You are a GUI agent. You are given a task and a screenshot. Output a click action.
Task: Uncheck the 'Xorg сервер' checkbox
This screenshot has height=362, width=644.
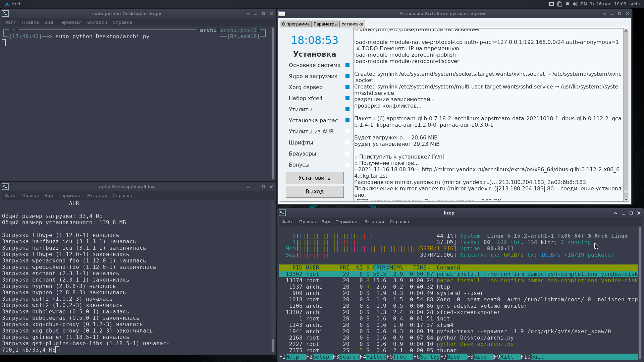point(347,87)
